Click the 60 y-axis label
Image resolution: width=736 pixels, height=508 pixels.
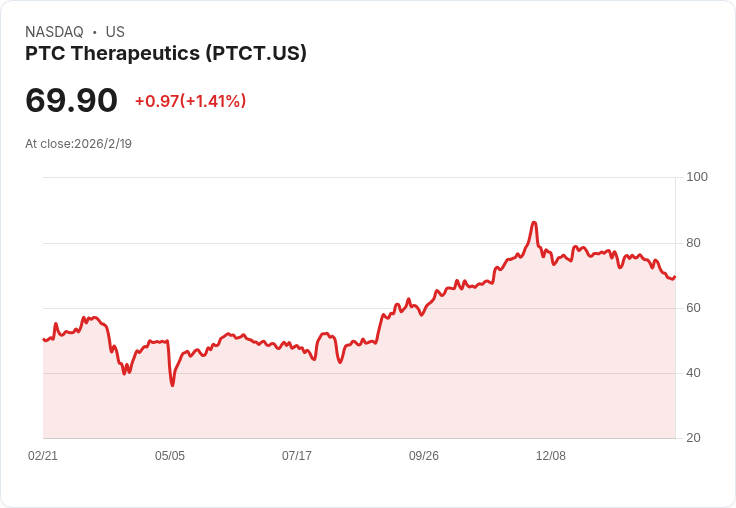[694, 308]
